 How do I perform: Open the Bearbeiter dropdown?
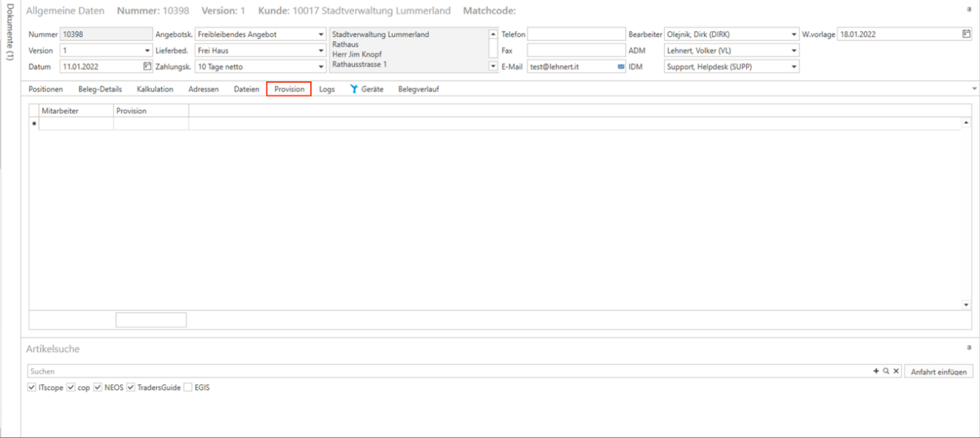[x=794, y=35]
